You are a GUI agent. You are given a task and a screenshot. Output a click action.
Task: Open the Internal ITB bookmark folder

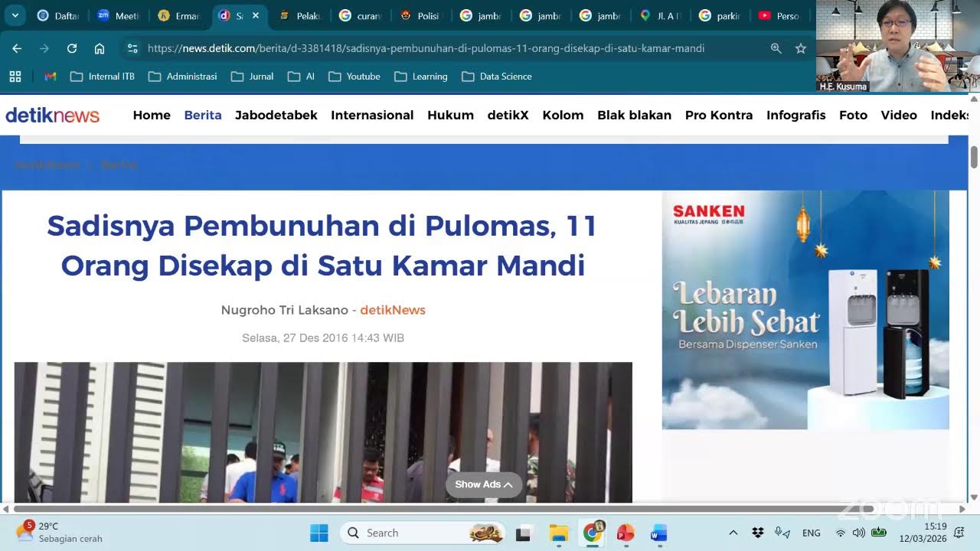pyautogui.click(x=103, y=77)
